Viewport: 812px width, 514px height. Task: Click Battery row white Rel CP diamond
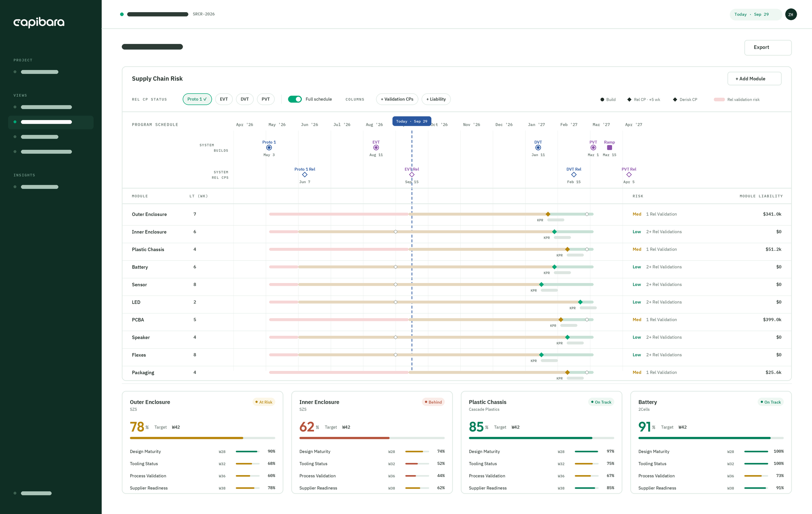[x=396, y=267]
